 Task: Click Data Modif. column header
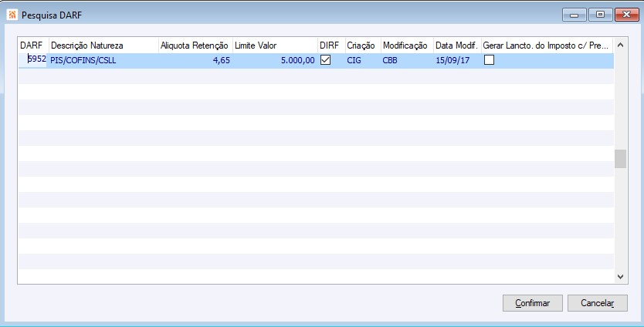[x=458, y=46]
